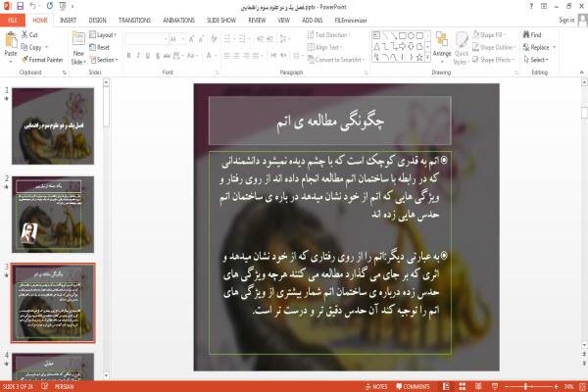Screen dimensions: 588x392
Task: Start Slide Show from status bar icon
Action: tap(495, 387)
